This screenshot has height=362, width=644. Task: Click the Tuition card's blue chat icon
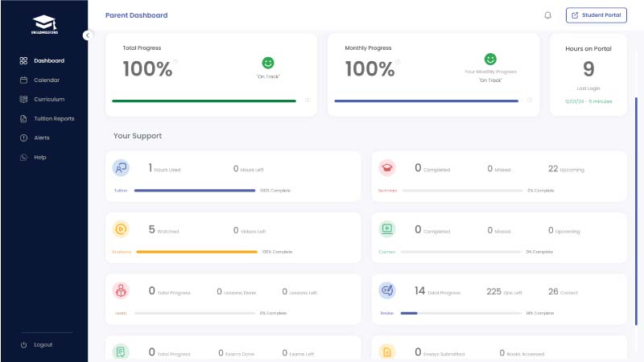(x=121, y=168)
